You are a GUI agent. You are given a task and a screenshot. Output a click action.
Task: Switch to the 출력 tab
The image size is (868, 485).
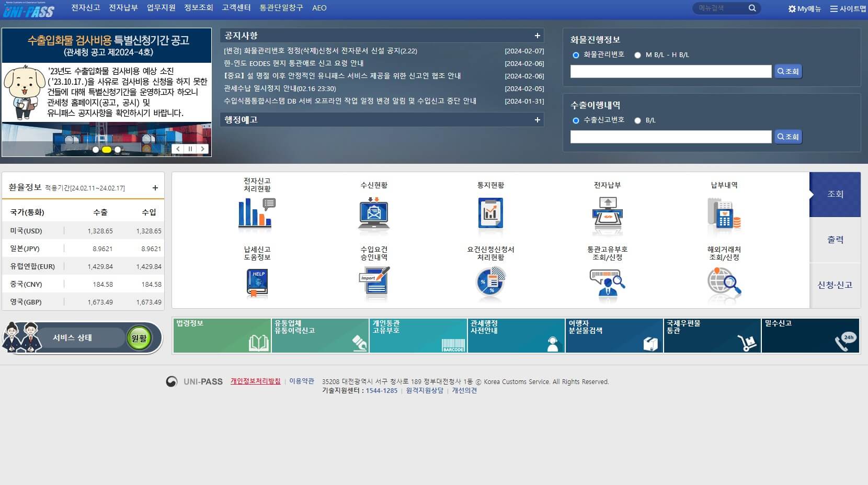click(835, 239)
